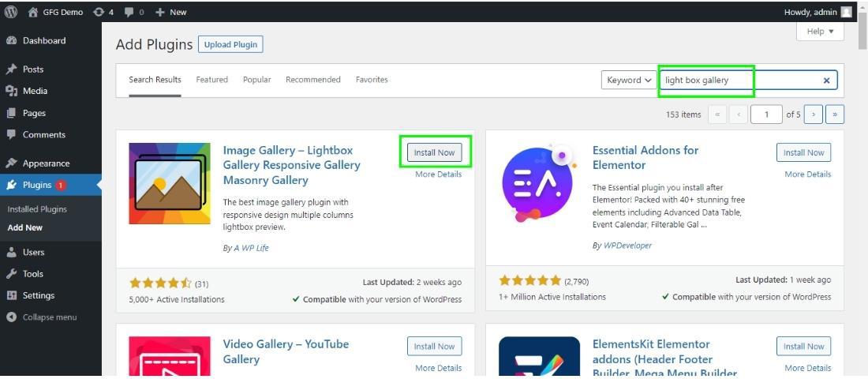
Task: Clear the plugin search text
Action: 826,81
